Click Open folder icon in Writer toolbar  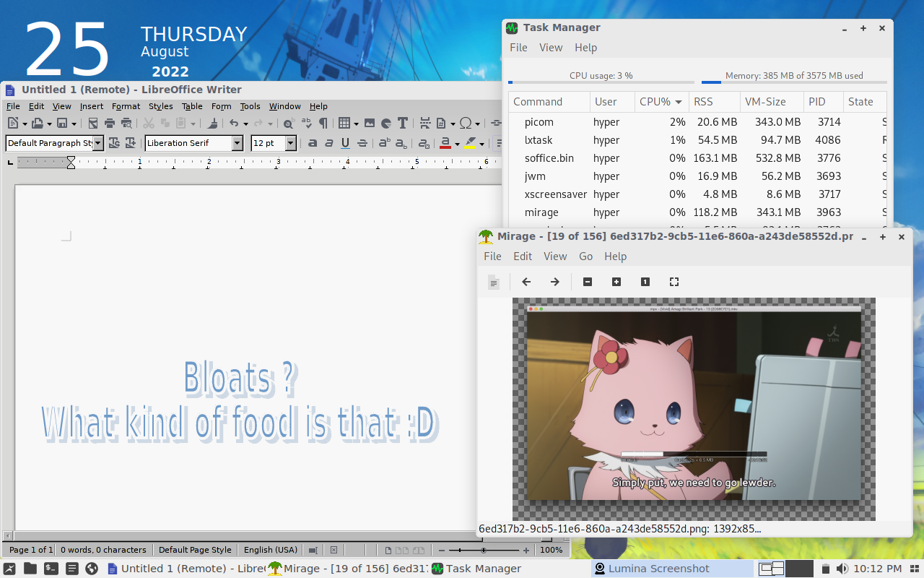click(x=37, y=124)
